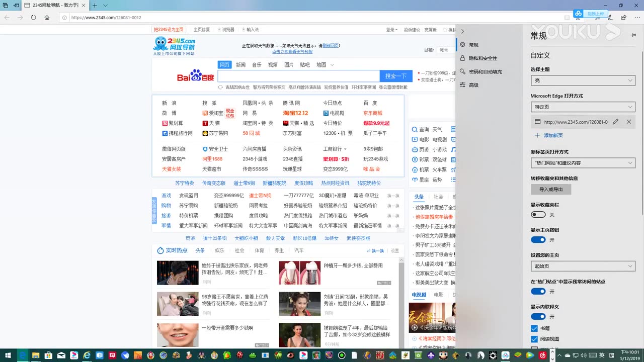Open the 苏宁易购 link with lion icon
Image resolution: width=644 pixels, height=362 pixels.
[215, 133]
